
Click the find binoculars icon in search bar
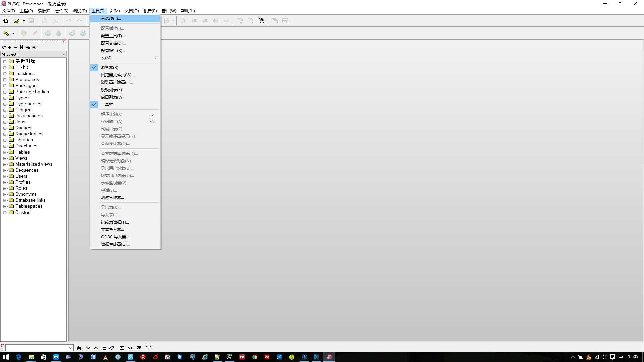(x=79, y=348)
